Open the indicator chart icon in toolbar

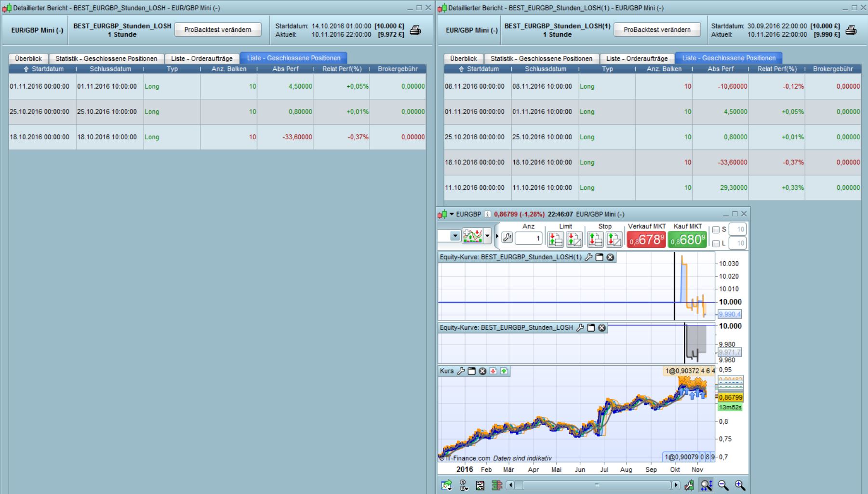click(472, 236)
